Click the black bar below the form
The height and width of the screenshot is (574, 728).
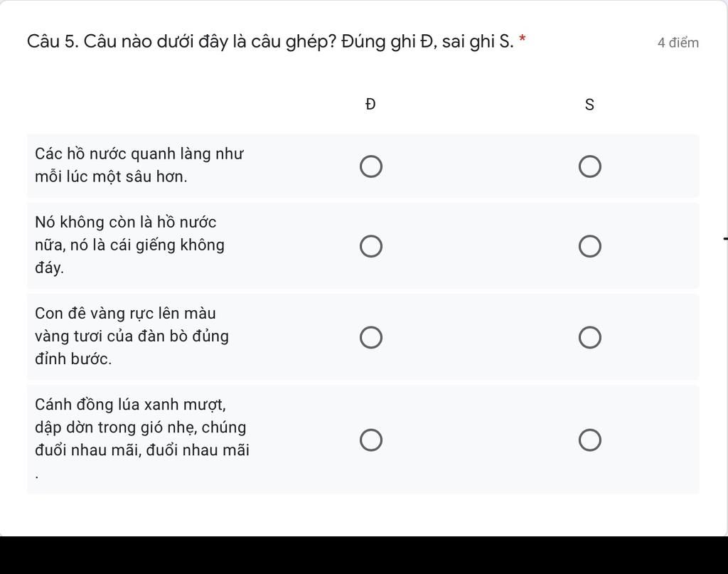click(x=364, y=556)
